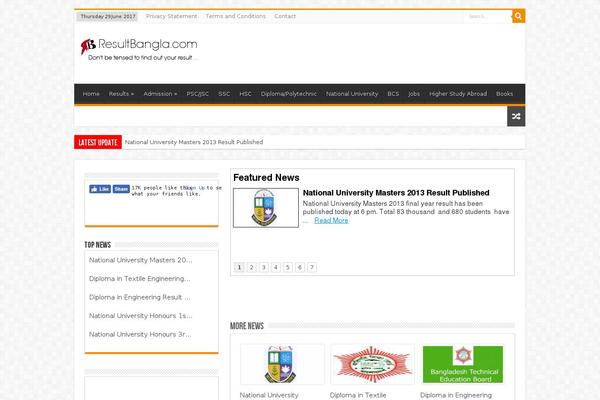Click the green Bangladesh Technical Education Board thumbnail
Screen dimensions: 600x400
(x=463, y=364)
